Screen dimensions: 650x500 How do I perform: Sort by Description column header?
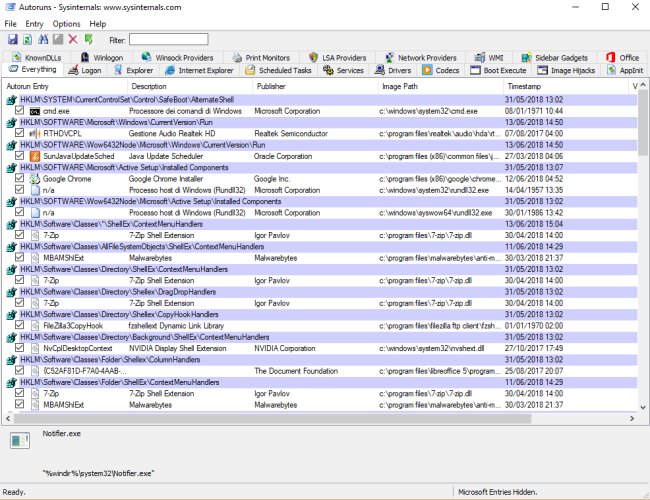pos(190,86)
